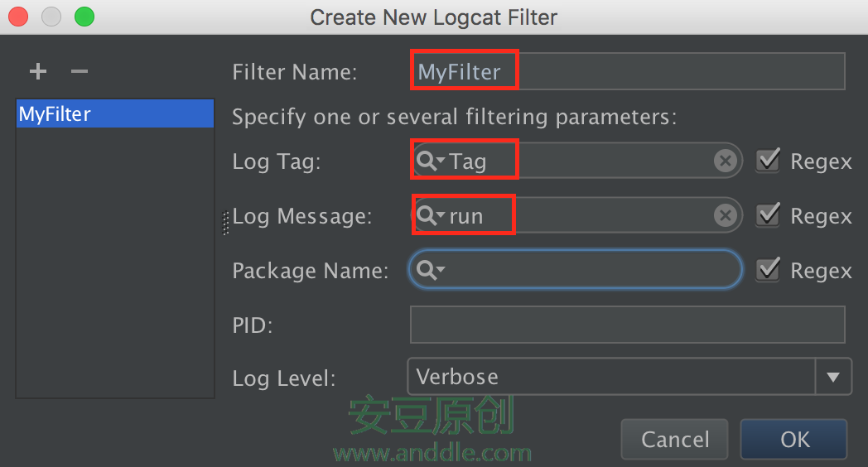Clear the Log Message field with X icon

click(x=726, y=216)
